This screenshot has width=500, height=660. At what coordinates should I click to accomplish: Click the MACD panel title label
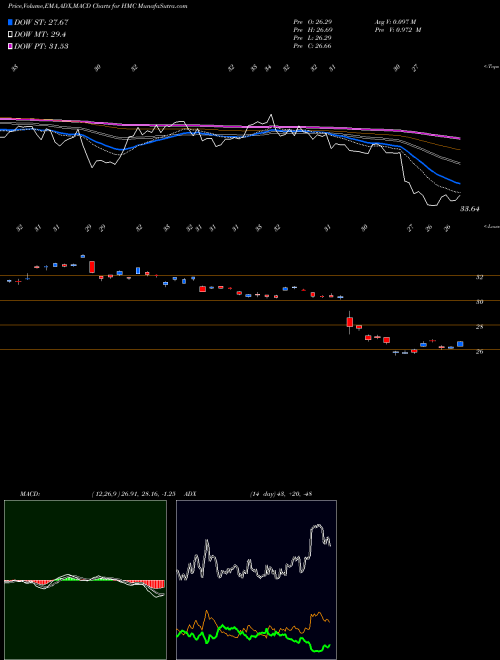pyautogui.click(x=29, y=494)
